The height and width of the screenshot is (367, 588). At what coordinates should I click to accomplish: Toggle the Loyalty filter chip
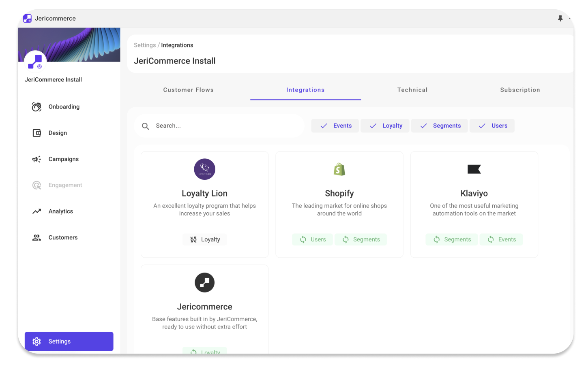tap(386, 126)
